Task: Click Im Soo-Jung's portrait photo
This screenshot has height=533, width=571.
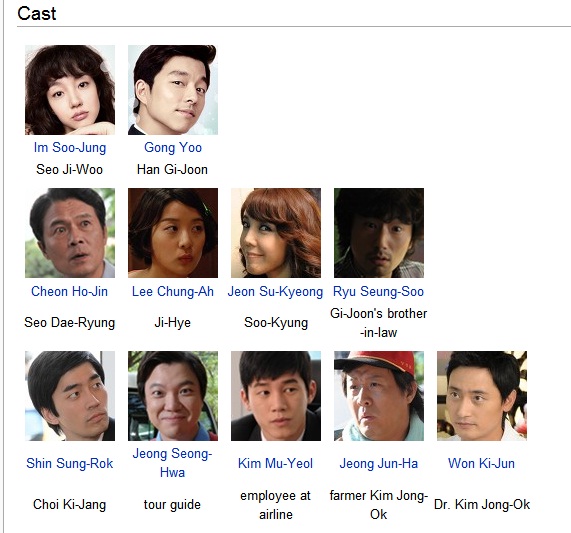Action: tap(70, 90)
